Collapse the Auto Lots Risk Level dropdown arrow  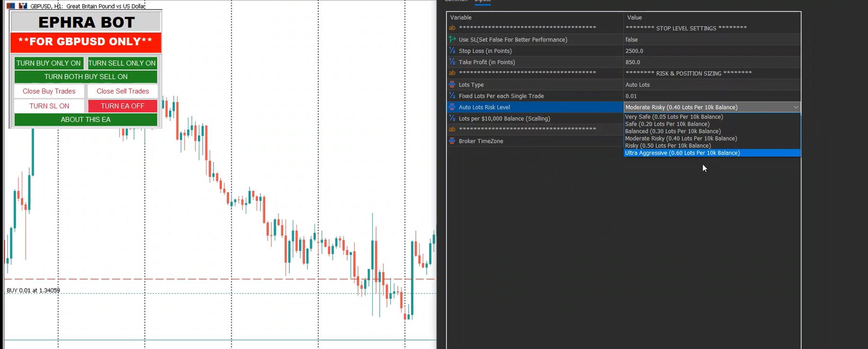[x=796, y=107]
